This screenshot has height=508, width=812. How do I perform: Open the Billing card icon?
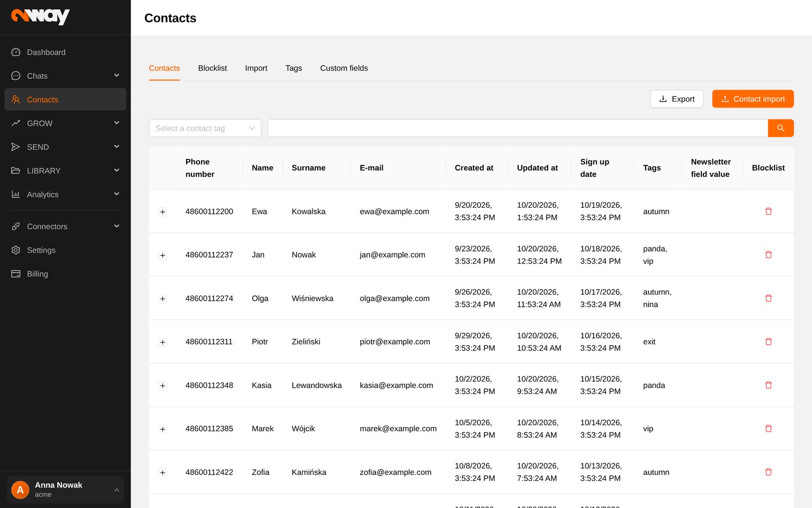click(x=16, y=274)
